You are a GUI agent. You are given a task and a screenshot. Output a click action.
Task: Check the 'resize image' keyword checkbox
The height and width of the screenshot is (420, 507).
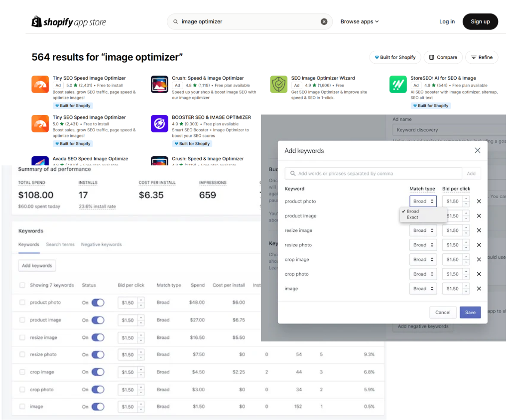click(22, 337)
